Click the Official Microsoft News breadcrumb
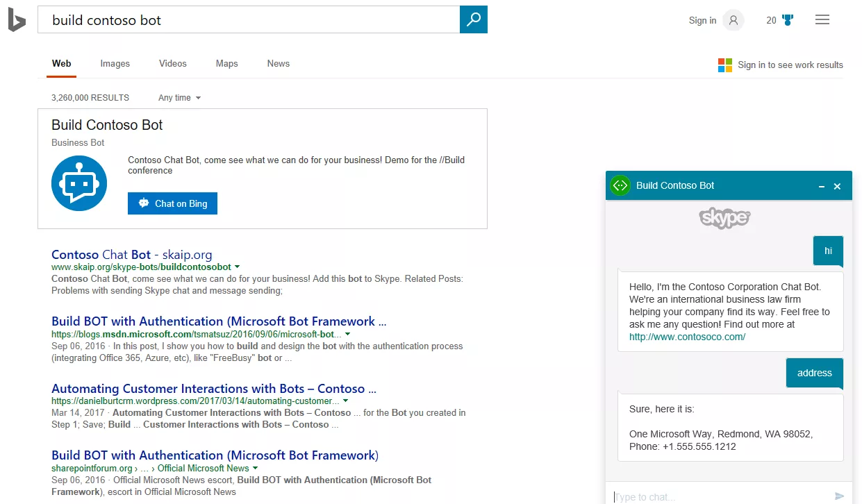This screenshot has width=862, height=504. [x=203, y=468]
